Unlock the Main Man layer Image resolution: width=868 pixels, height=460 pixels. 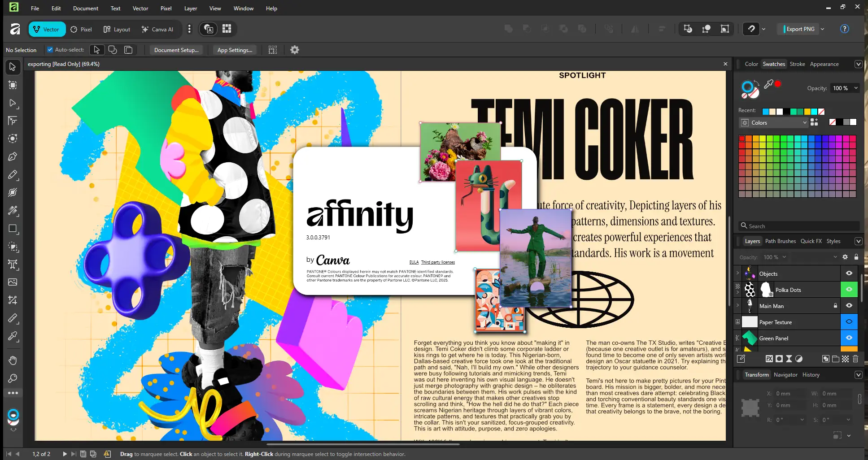(835, 305)
